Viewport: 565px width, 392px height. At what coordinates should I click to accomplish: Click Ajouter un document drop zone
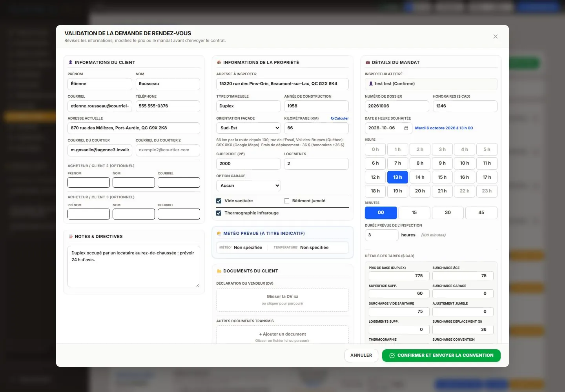point(282,335)
